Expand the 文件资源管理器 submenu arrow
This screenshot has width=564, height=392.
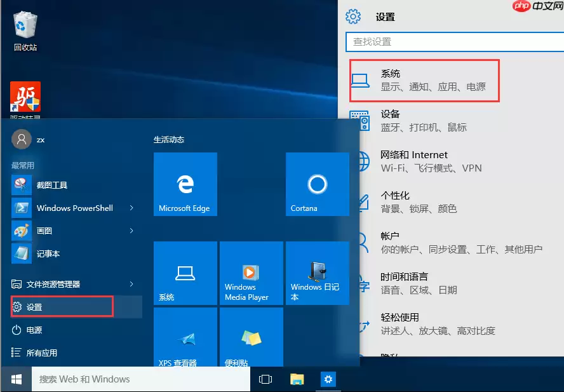[132, 284]
